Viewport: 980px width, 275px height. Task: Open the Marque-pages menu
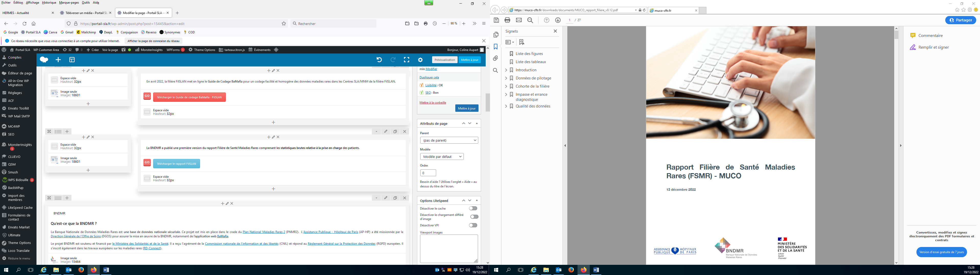pyautogui.click(x=69, y=3)
